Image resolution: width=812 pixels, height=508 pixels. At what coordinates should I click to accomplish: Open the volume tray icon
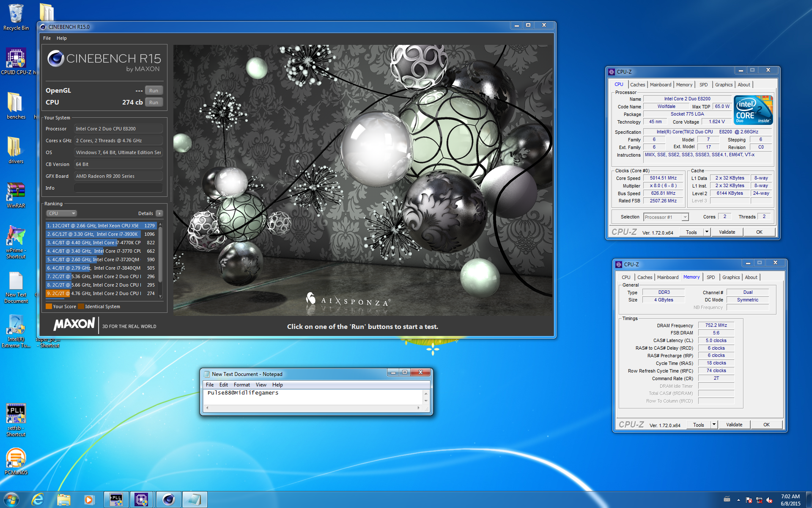[x=769, y=500]
